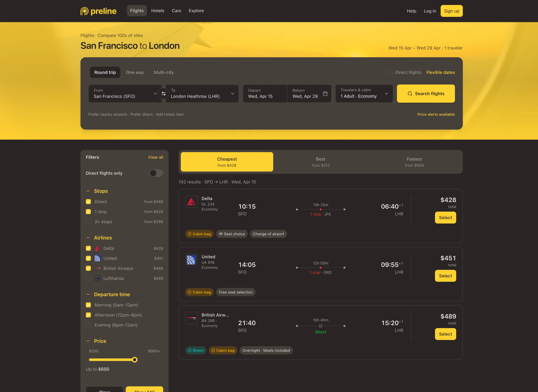Click United logo in Airlines filter
Image resolution: width=538 pixels, height=392 pixels.
(x=98, y=258)
